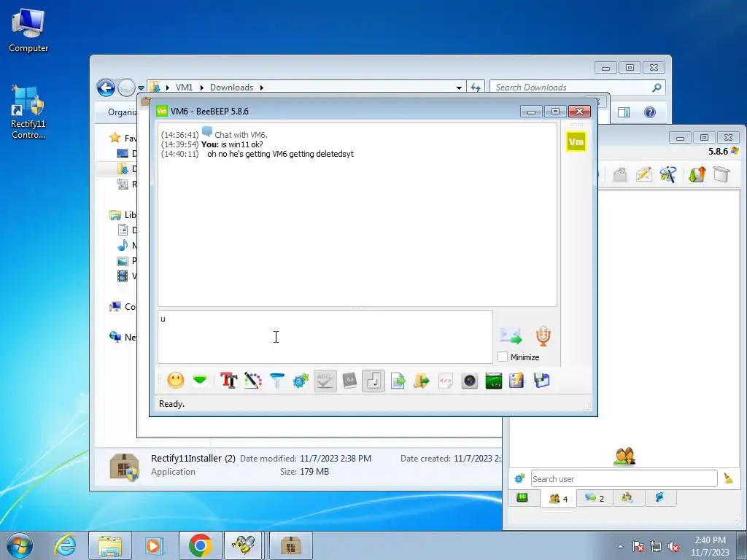Check the Minimize checkbox
This screenshot has height=560, width=747.
503,357
